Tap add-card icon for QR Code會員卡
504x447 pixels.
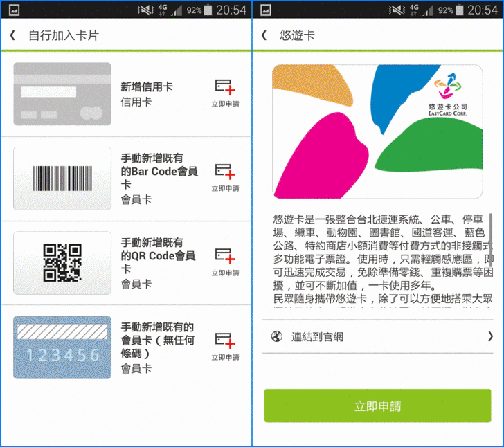[225, 256]
